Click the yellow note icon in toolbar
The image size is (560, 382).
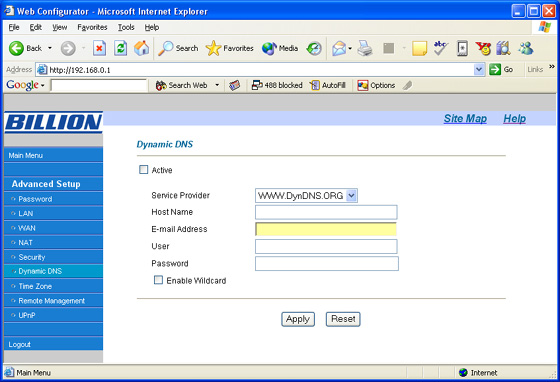[419, 48]
